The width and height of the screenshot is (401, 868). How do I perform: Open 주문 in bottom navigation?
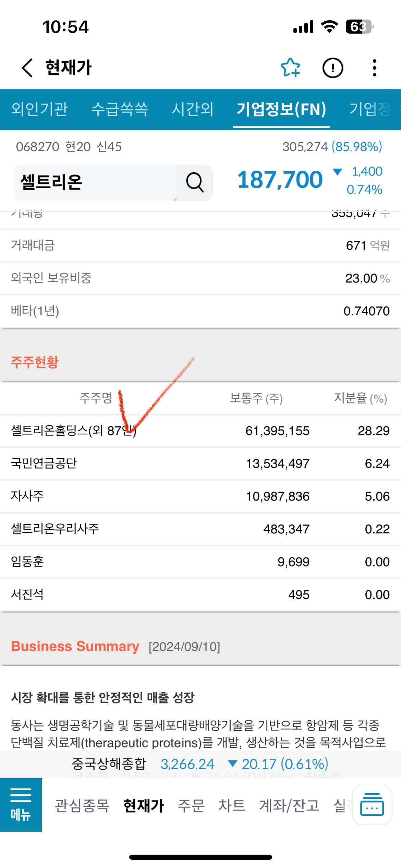pos(191,805)
